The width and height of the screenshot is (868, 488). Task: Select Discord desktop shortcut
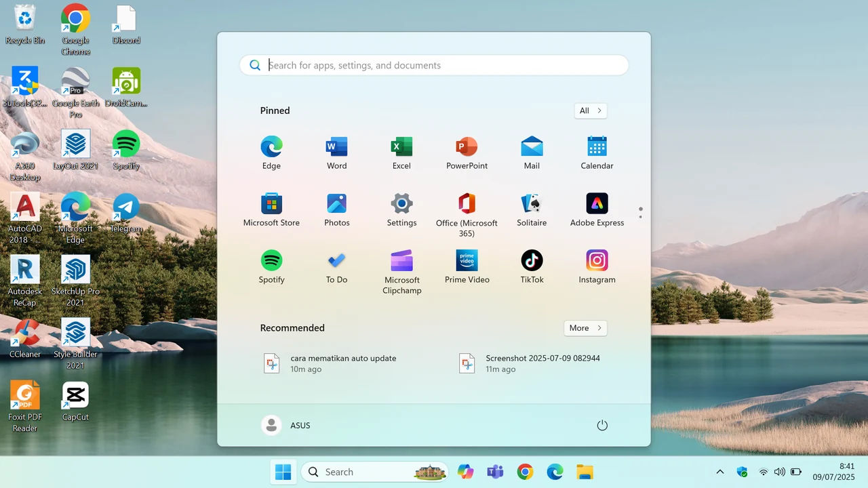click(x=126, y=24)
